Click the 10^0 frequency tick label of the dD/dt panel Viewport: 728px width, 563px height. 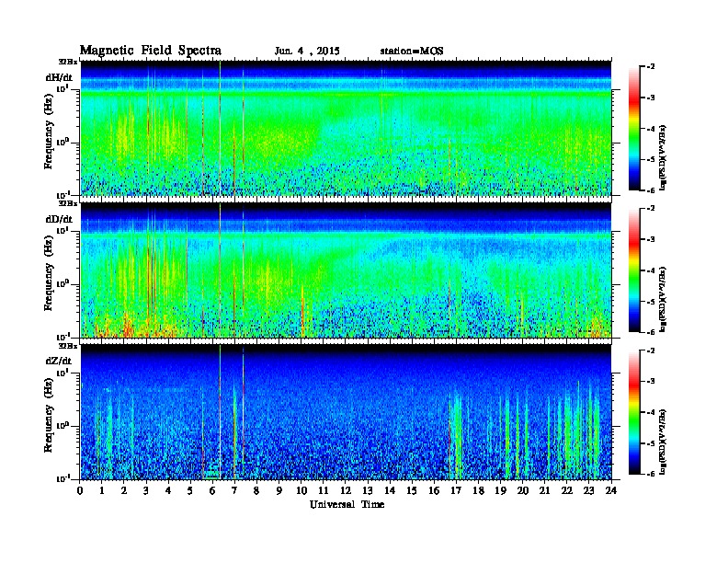(x=63, y=283)
